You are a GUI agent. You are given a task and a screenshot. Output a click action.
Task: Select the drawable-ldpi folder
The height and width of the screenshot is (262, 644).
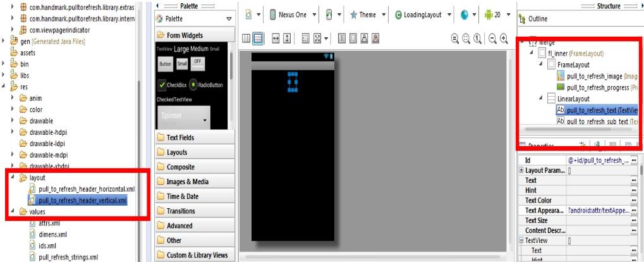coord(43,144)
